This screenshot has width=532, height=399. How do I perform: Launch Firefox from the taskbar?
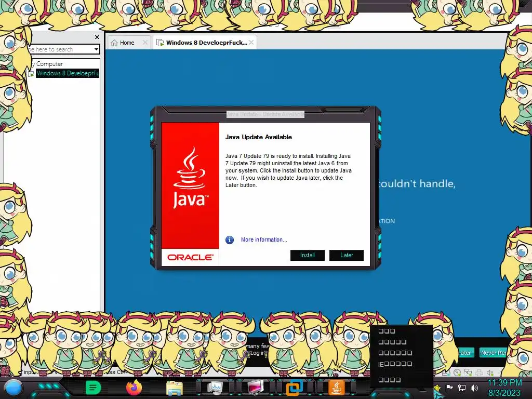pyautogui.click(x=134, y=388)
